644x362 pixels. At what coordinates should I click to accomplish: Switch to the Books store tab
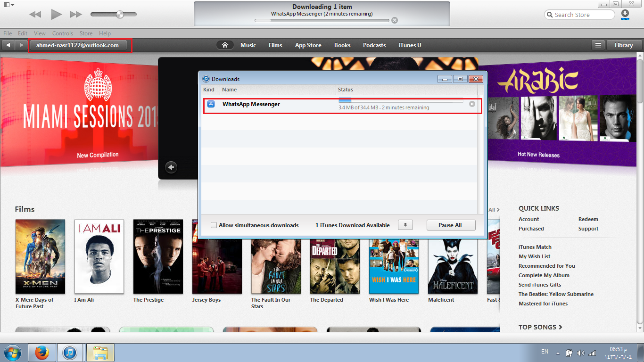click(342, 45)
